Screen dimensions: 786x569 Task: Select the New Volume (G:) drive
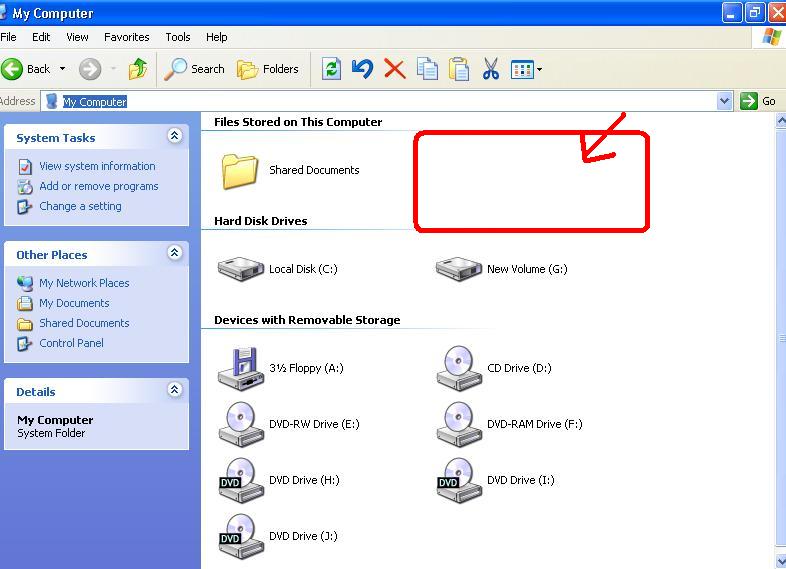[x=502, y=269]
